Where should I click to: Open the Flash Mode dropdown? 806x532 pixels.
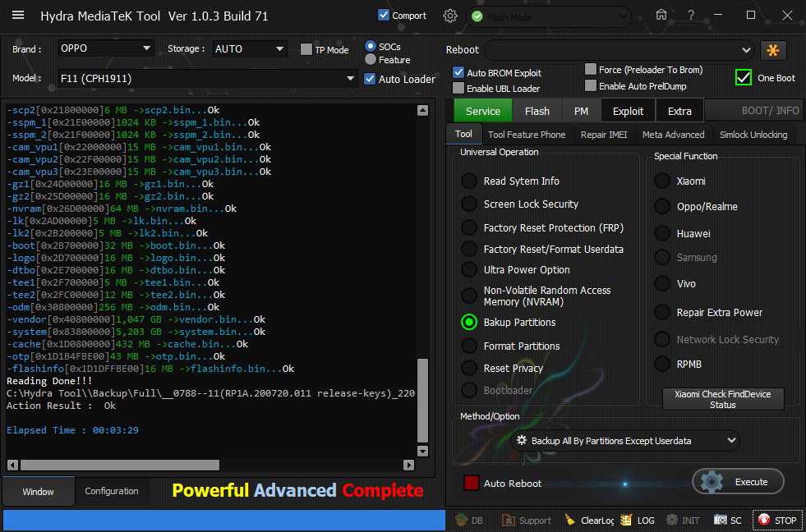(549, 17)
